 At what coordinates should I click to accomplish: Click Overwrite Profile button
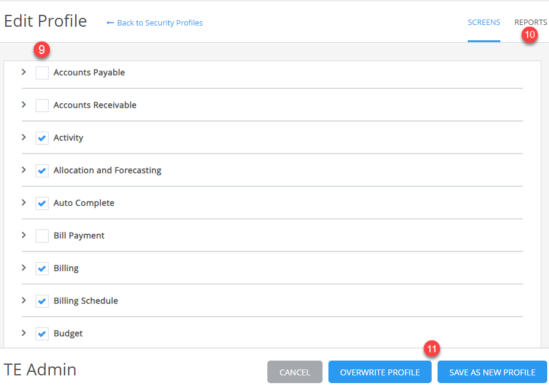(380, 372)
